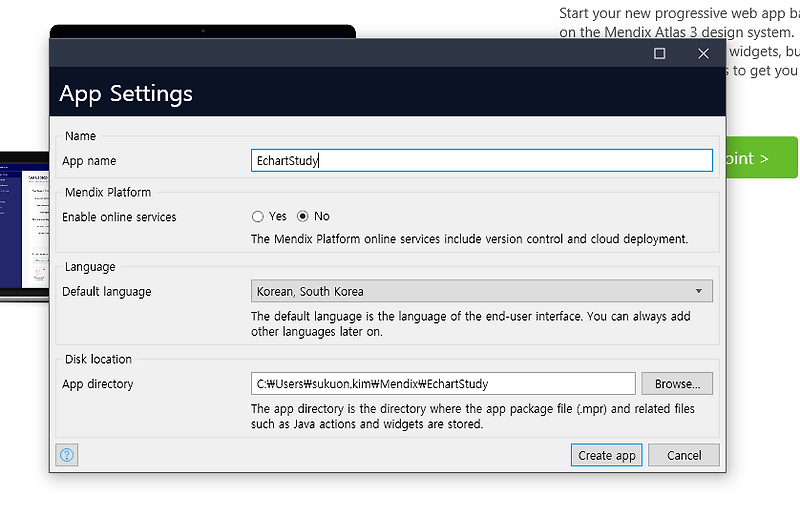Click the App directory path field
The width and height of the screenshot is (800, 516).
[443, 383]
